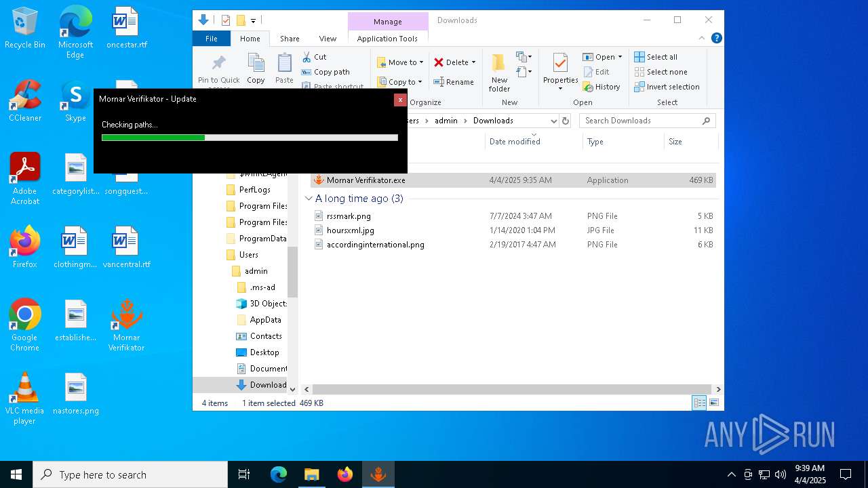Image resolution: width=868 pixels, height=488 pixels.
Task: Switch to large icons view
Action: 713,403
